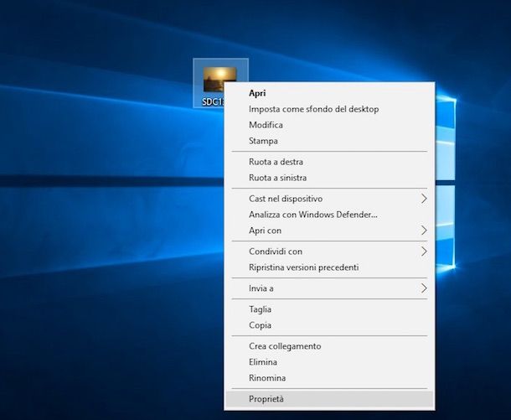511x420 pixels.
Task: Expand the Apri con submenu arrow
Action: point(424,231)
